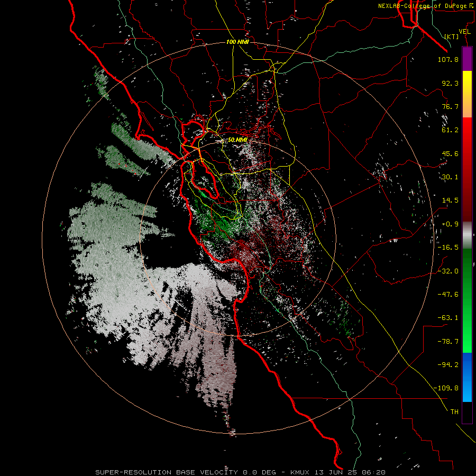Click the 50 NMI range ring label
The image size is (476, 476).
[x=237, y=140]
